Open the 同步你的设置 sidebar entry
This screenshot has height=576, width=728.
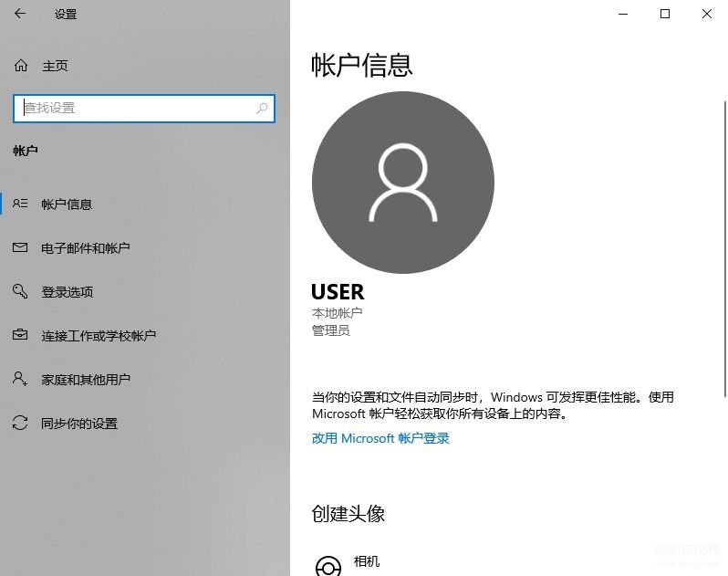click(79, 424)
